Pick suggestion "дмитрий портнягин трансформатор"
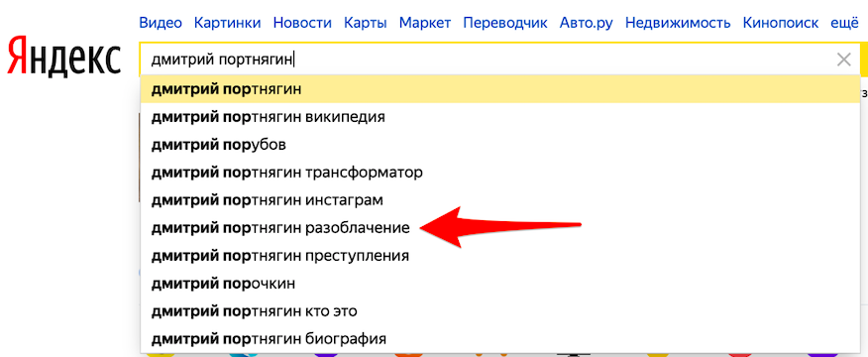 tap(499, 173)
